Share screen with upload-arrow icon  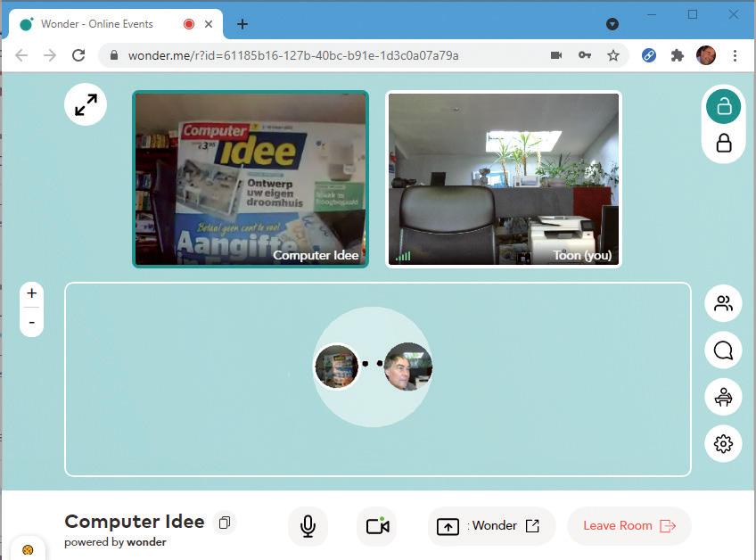448,526
